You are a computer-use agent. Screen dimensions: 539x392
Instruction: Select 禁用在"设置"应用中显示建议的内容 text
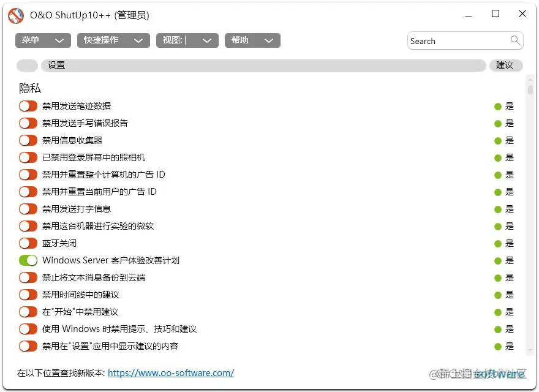tap(110, 346)
